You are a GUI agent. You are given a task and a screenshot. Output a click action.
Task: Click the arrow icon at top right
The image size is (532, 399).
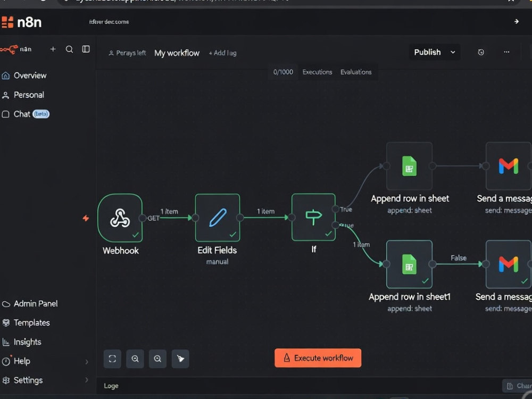pyautogui.click(x=517, y=21)
